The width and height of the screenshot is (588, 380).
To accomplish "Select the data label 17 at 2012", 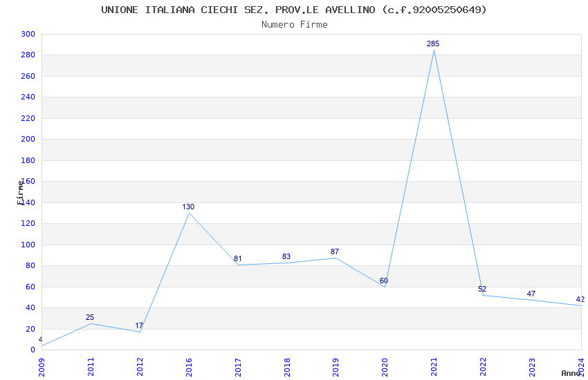I will point(139,325).
